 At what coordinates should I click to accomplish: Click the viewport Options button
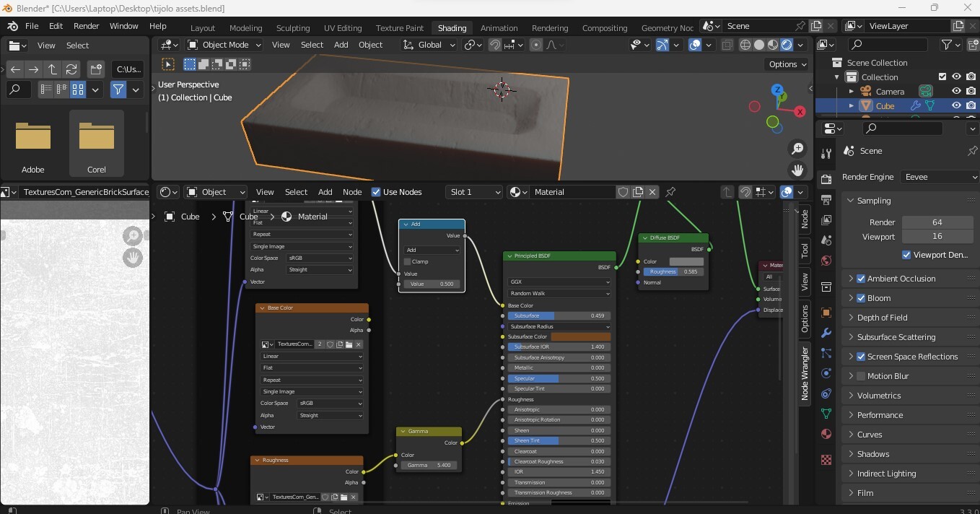tap(787, 64)
